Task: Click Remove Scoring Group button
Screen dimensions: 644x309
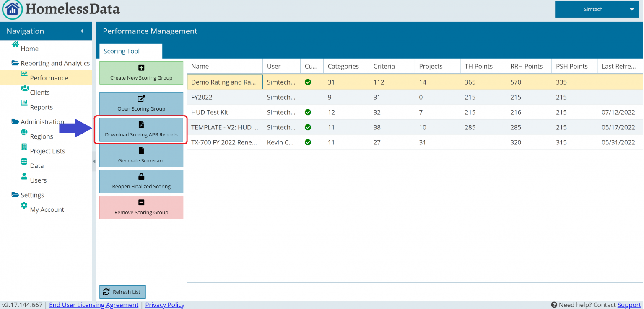Action: click(x=141, y=207)
